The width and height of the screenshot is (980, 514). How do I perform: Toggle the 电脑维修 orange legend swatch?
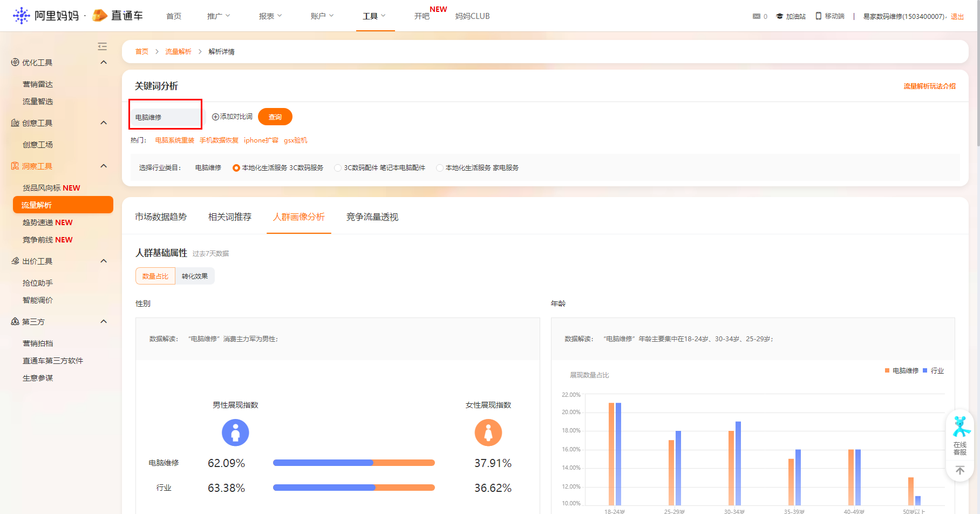pos(887,370)
